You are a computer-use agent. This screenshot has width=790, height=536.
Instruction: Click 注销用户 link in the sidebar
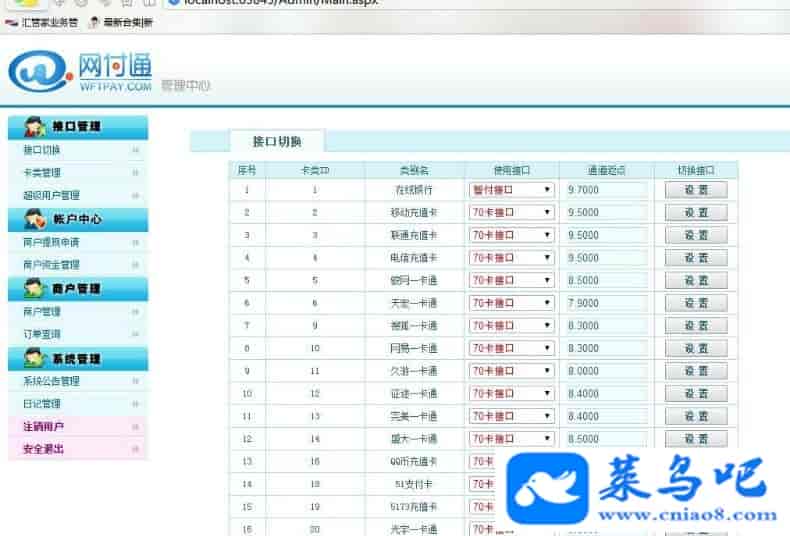coord(43,427)
